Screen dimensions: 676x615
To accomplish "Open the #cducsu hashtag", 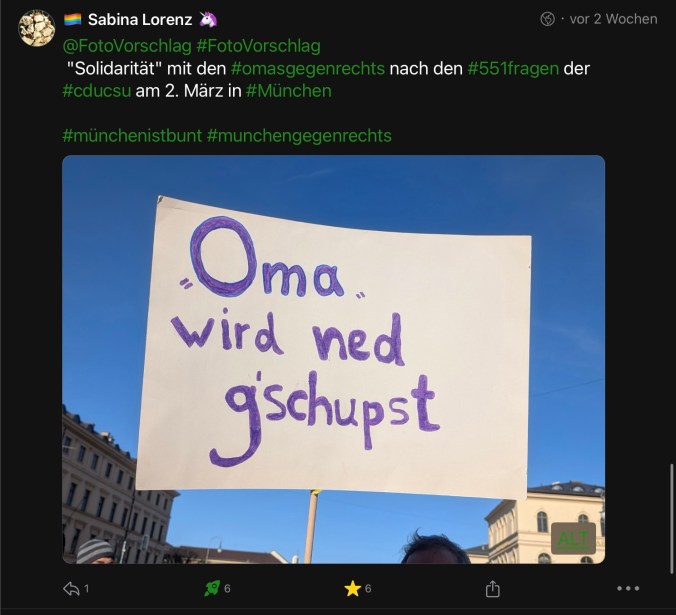I will tap(97, 91).
